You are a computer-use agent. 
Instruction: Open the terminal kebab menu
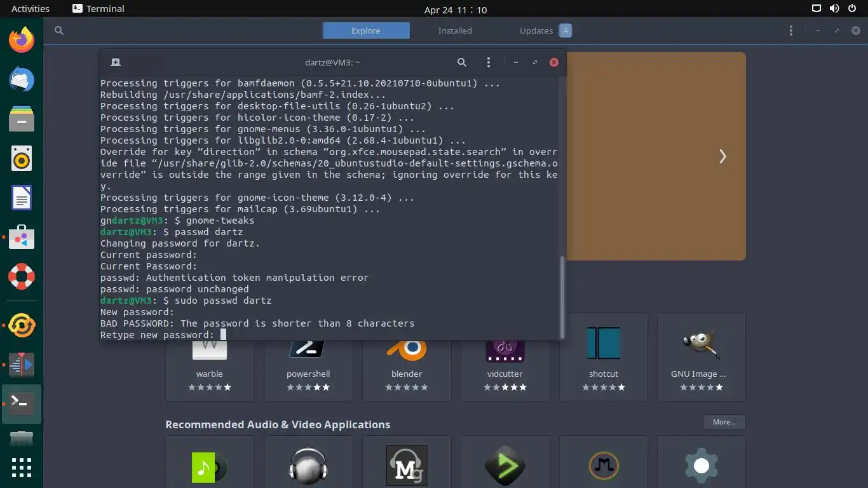pos(489,62)
